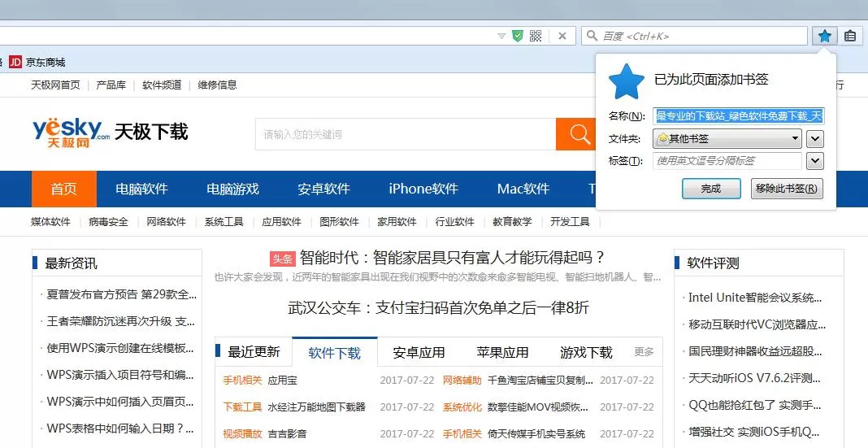
Task: Open QQ也能抢红包了 review
Action: click(754, 405)
